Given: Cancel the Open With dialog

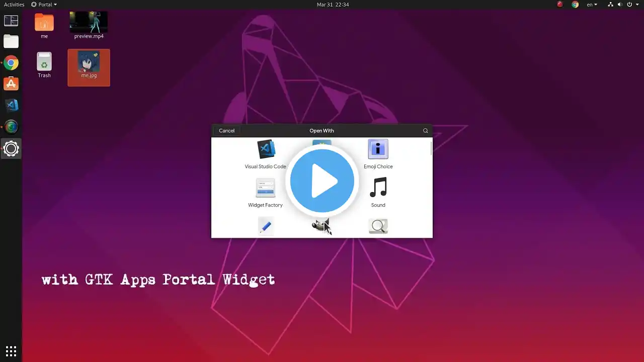Looking at the screenshot, I should 226,131.
